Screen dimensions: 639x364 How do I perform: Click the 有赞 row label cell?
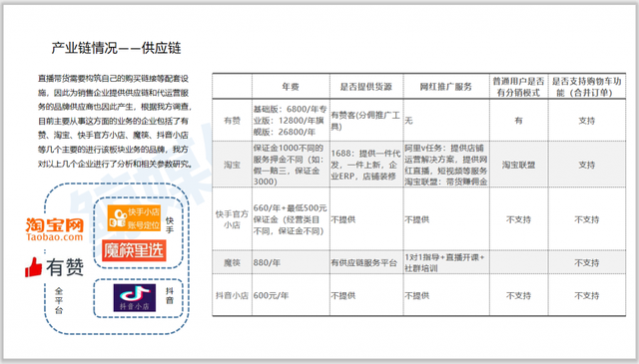point(232,121)
